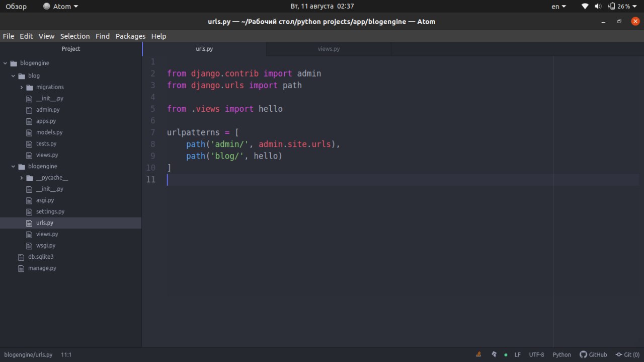Open GitHub panel via octocat icon

click(584, 354)
